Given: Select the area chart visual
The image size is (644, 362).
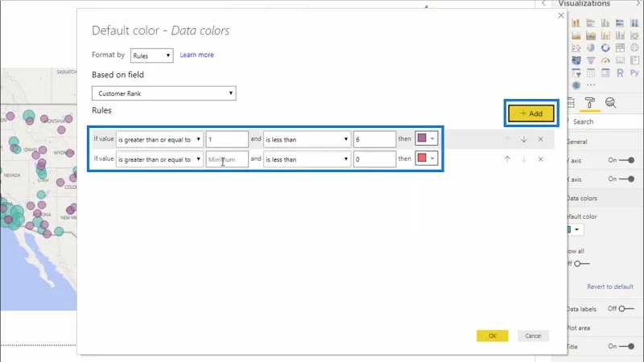Looking at the screenshot, I should [x=576, y=35].
